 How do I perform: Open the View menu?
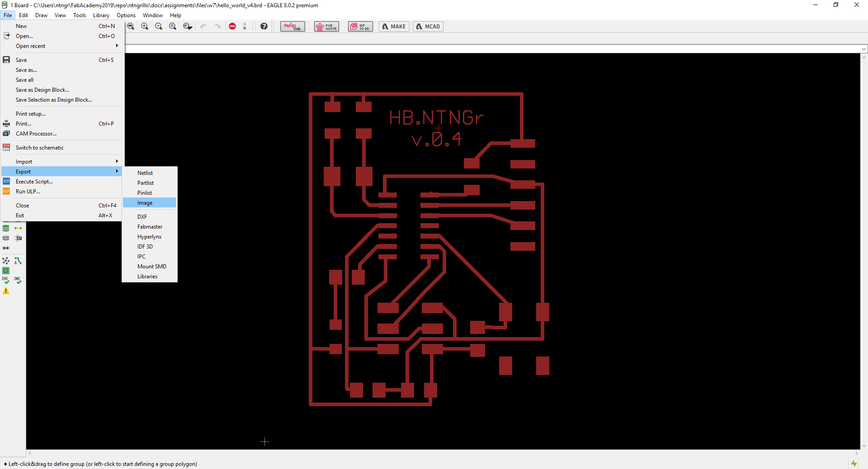pos(60,15)
